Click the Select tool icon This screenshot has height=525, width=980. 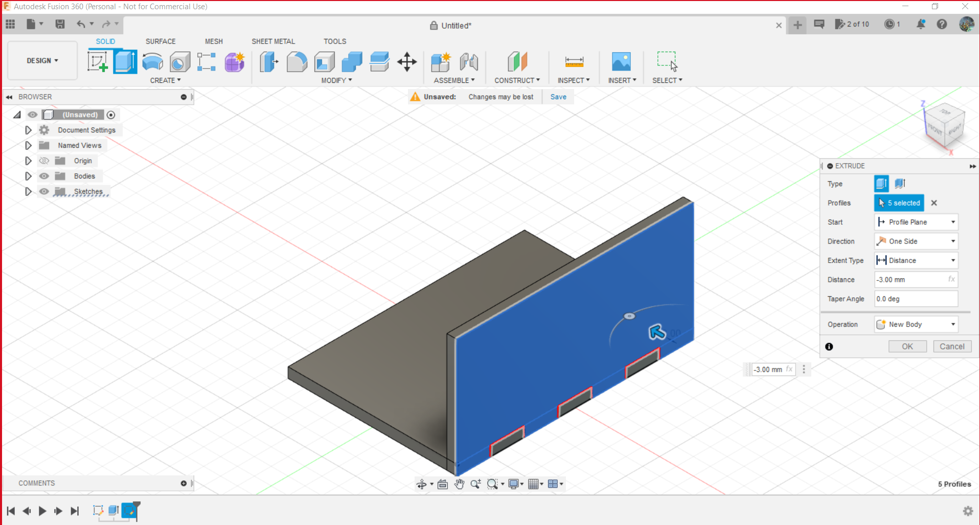[667, 61]
